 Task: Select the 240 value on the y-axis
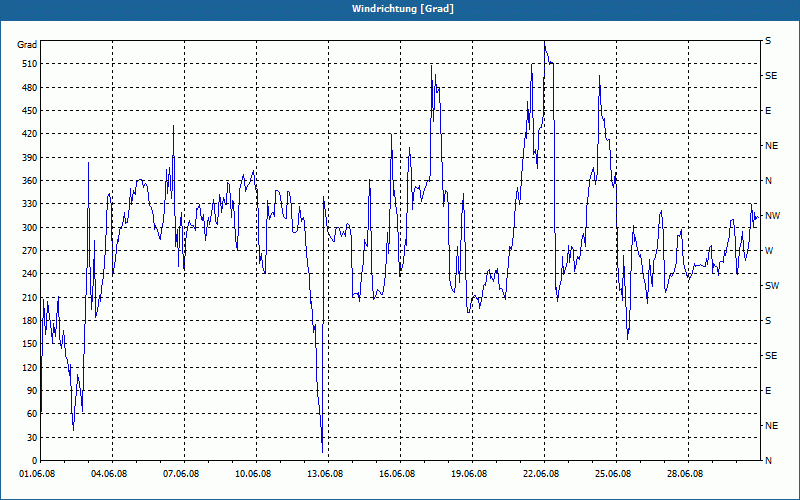30,274
